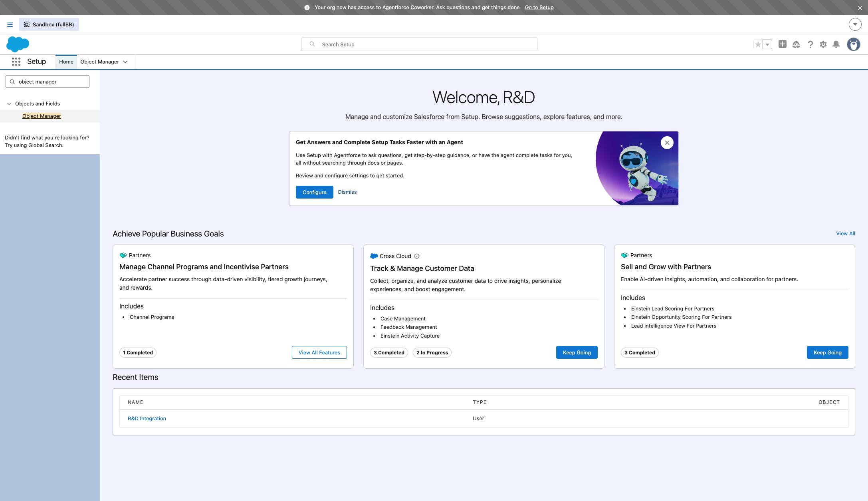Click the 'Channel Programs' list item
Viewport: 868px width, 501px height.
pyautogui.click(x=152, y=317)
